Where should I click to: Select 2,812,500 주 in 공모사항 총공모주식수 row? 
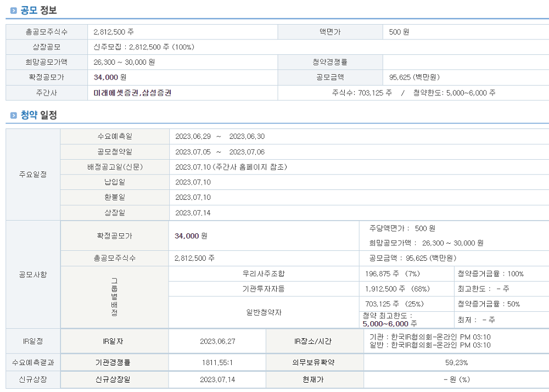pyautogui.click(x=195, y=258)
